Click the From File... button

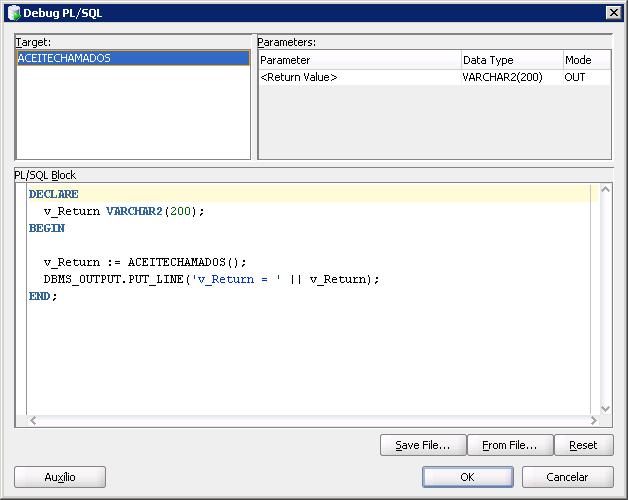pyautogui.click(x=510, y=445)
